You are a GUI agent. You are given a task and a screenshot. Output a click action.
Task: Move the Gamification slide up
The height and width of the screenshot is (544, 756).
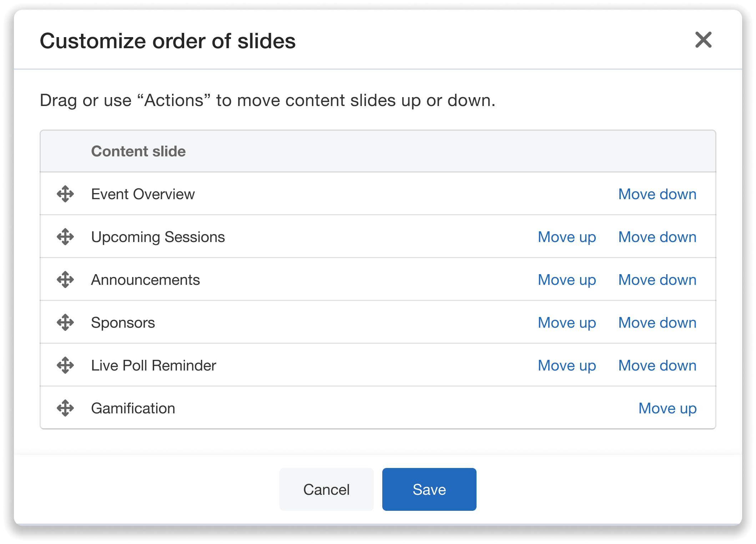[668, 408]
